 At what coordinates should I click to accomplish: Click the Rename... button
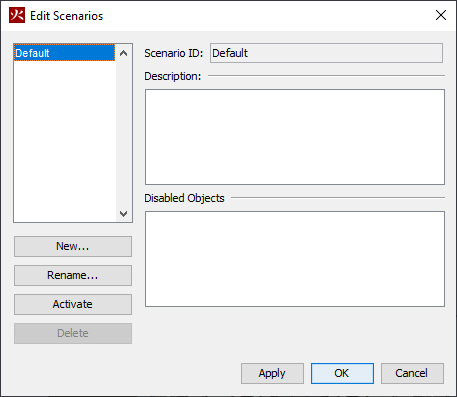pyautogui.click(x=73, y=275)
